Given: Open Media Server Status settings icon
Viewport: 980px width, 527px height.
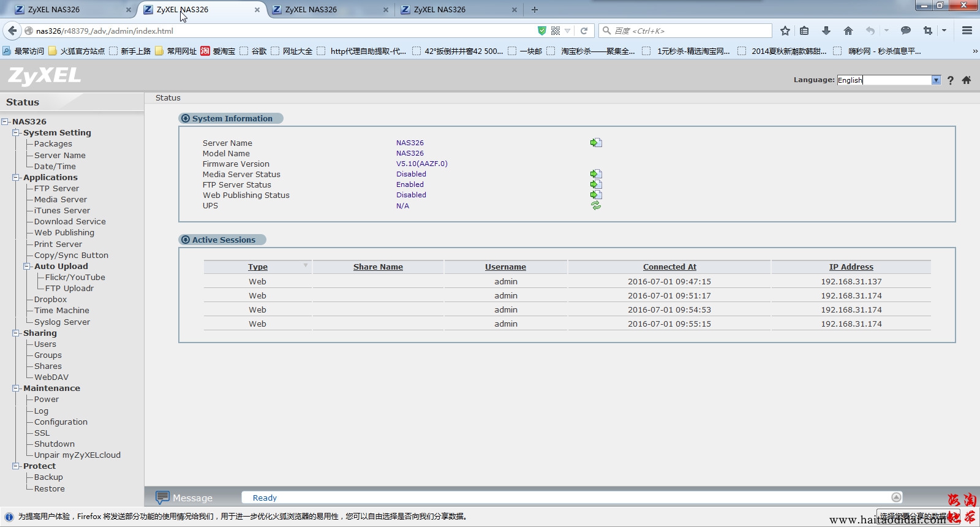Looking at the screenshot, I should click(596, 174).
